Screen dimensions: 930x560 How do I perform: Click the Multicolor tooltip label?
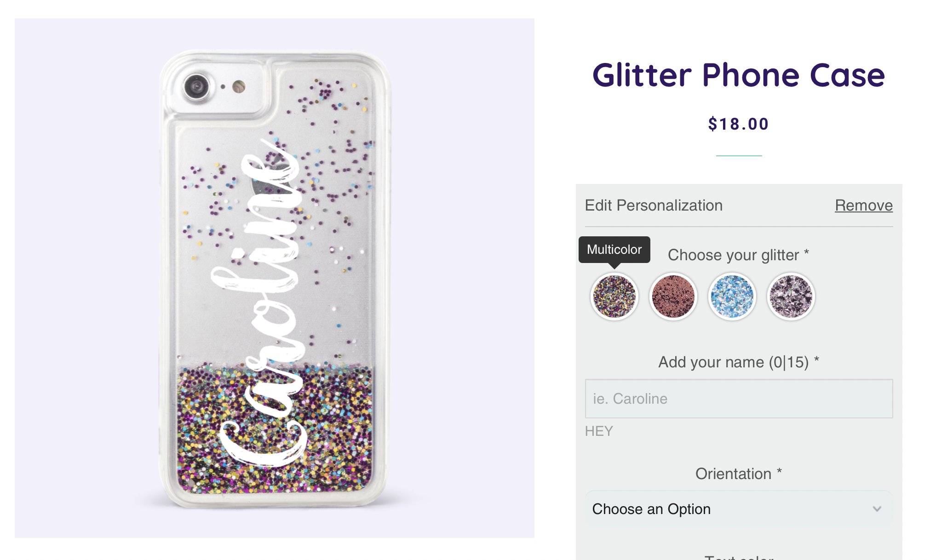tap(614, 250)
